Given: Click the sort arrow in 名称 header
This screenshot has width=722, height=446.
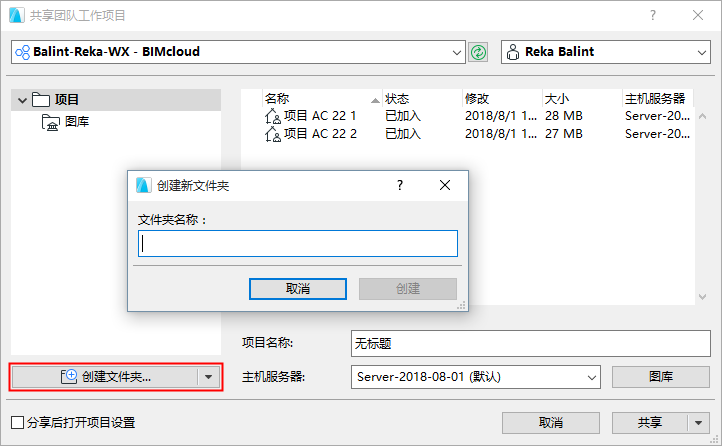Looking at the screenshot, I should 375,100.
